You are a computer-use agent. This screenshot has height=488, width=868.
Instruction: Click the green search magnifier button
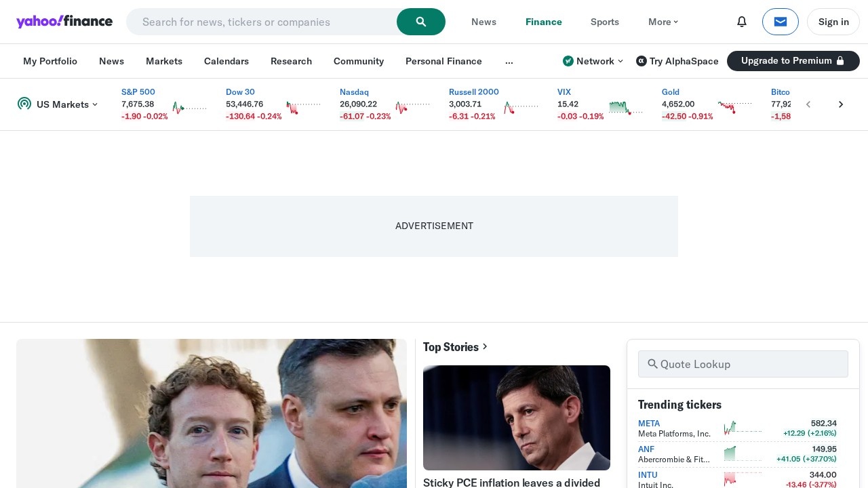coord(421,22)
